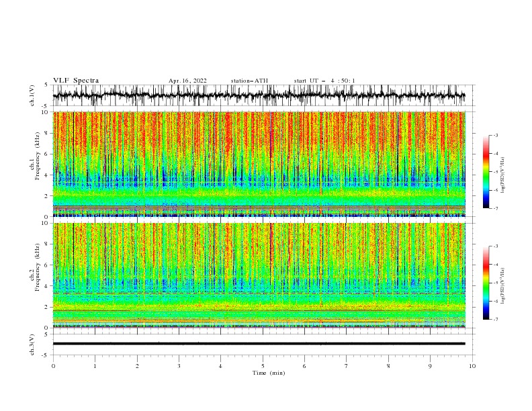Click the lower PSD color scale bar
Screen dimensions: 532x411
click(486, 283)
